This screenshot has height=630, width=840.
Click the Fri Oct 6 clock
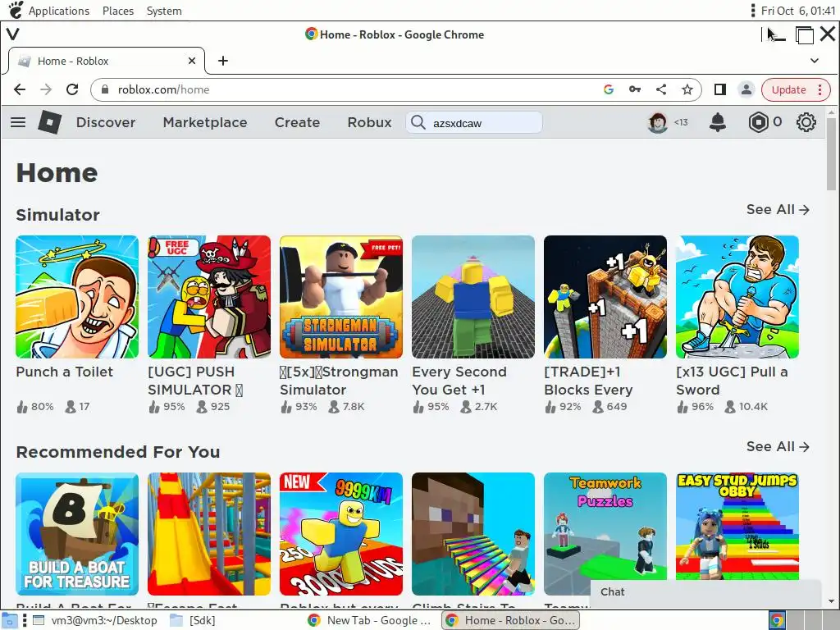pos(797,11)
